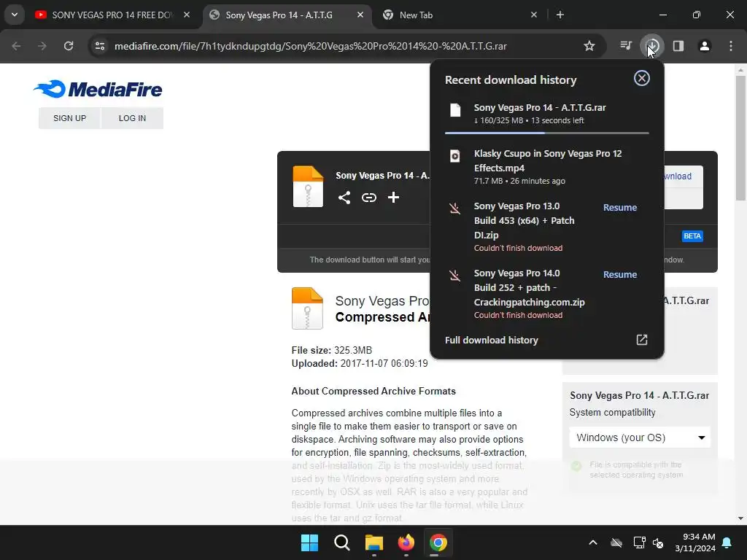This screenshot has height=560, width=747.
Task: Open the notification bell
Action: coord(727,542)
